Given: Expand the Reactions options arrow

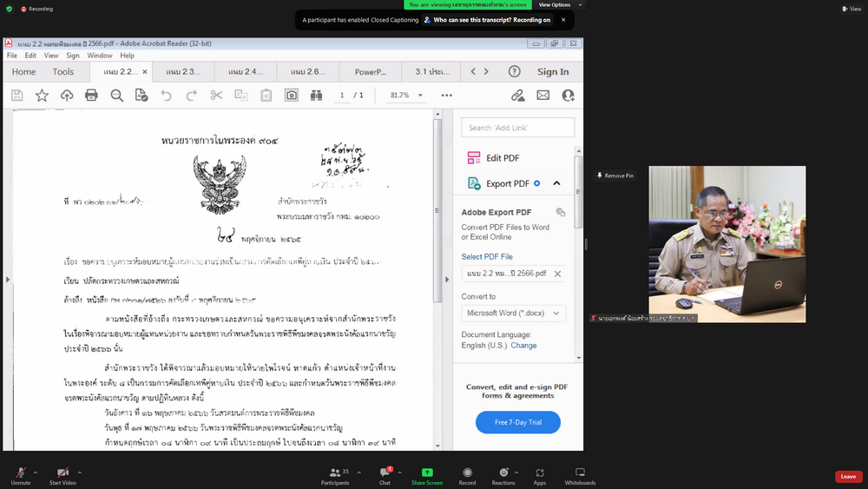Looking at the screenshot, I should pos(516,472).
